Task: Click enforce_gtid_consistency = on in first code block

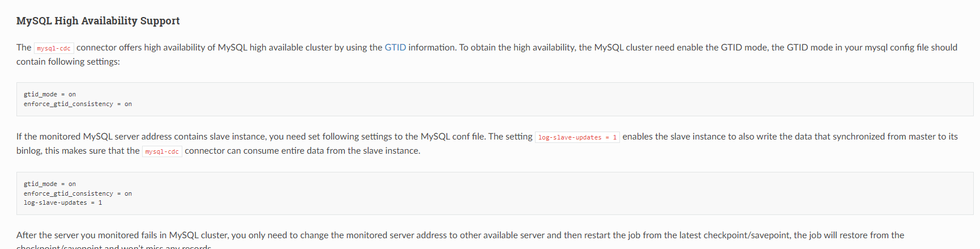Action: pyautogui.click(x=78, y=104)
